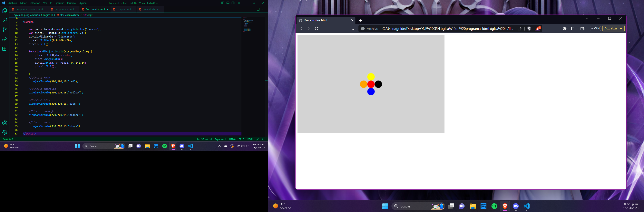Open Run and Debug view in VS Code
This screenshot has height=212, width=644.
pos(5,39)
